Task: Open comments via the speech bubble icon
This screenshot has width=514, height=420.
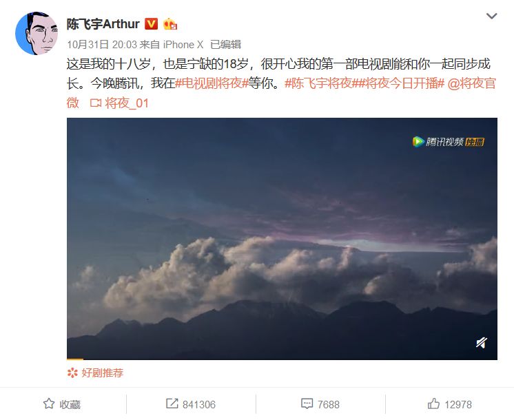Action: coord(307,403)
